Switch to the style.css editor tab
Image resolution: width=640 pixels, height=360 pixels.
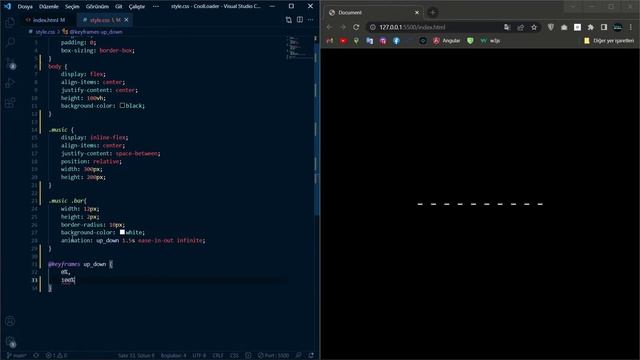point(105,20)
